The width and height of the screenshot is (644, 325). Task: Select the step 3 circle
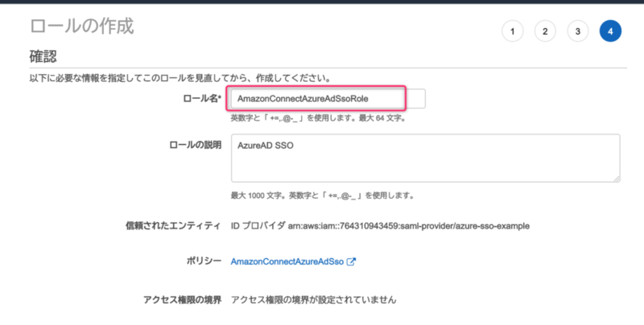tap(577, 31)
